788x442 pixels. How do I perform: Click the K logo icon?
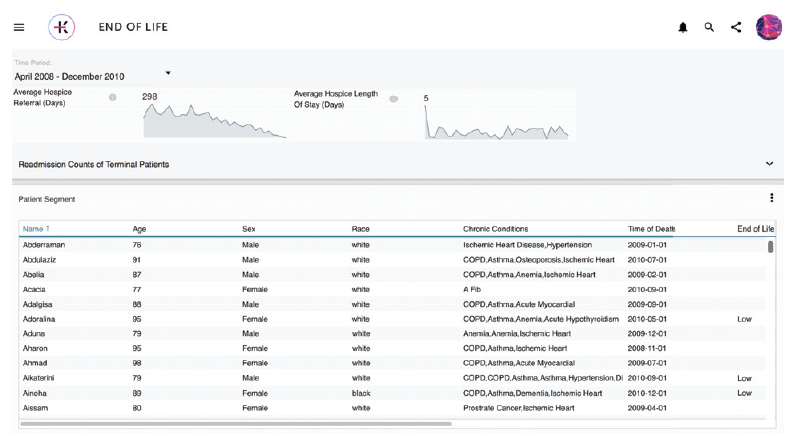pos(62,27)
